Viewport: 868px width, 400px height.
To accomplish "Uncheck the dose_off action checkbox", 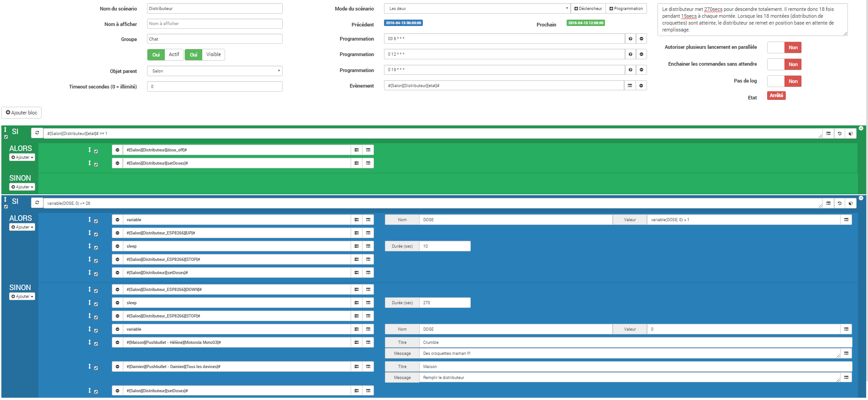I will click(x=96, y=151).
